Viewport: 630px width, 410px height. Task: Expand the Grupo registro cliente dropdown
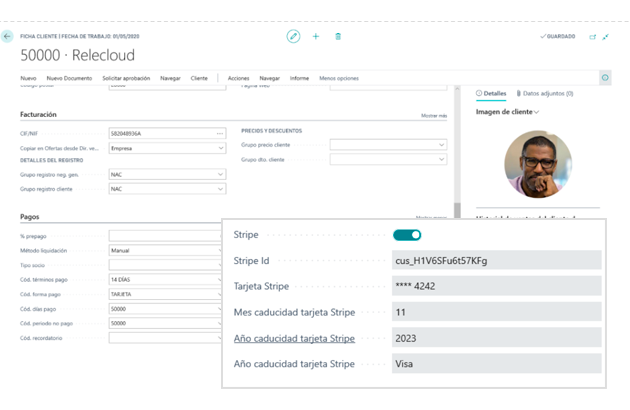pos(220,188)
